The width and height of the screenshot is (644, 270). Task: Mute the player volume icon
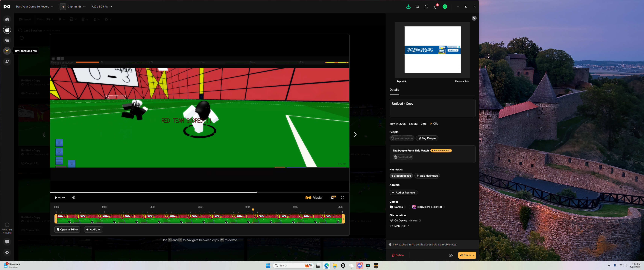click(x=73, y=198)
